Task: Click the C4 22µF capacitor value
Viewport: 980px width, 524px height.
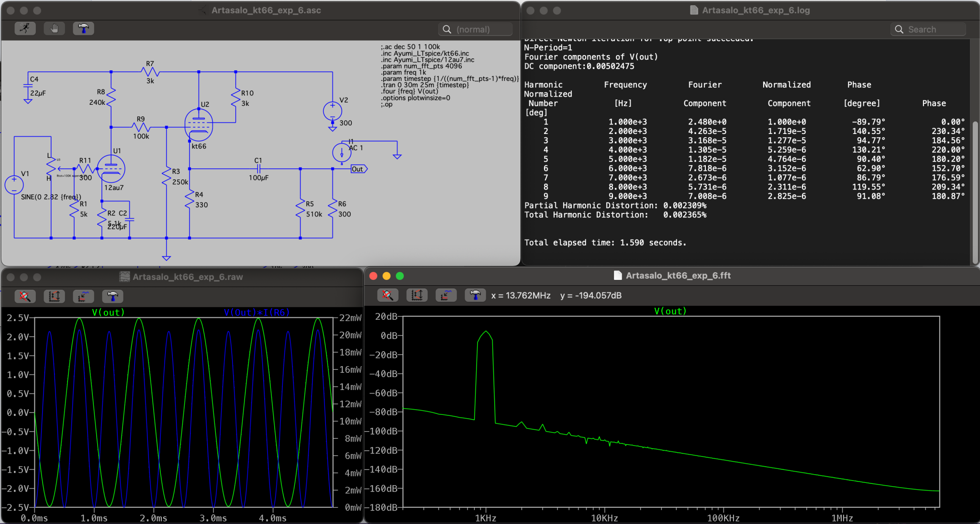Action: click(38, 93)
